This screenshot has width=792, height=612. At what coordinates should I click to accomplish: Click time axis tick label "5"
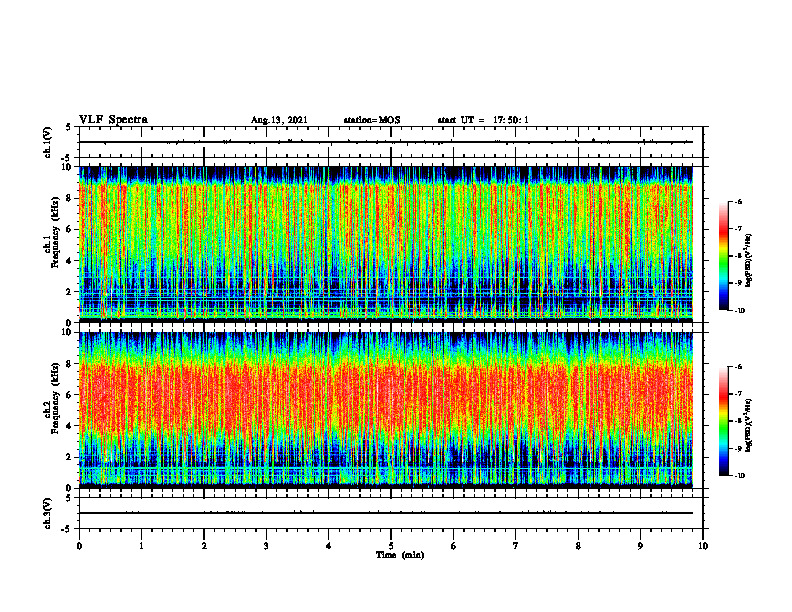point(391,546)
